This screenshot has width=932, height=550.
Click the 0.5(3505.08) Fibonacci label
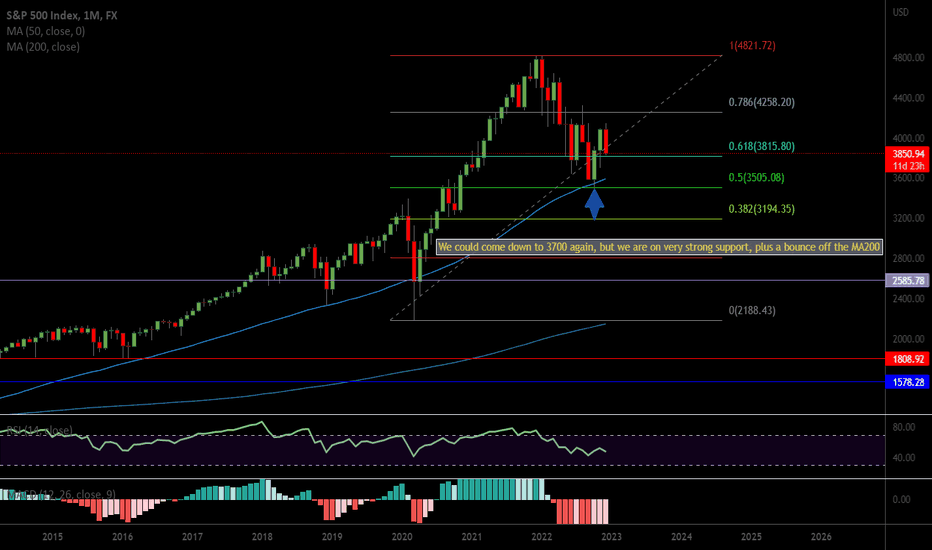point(756,177)
